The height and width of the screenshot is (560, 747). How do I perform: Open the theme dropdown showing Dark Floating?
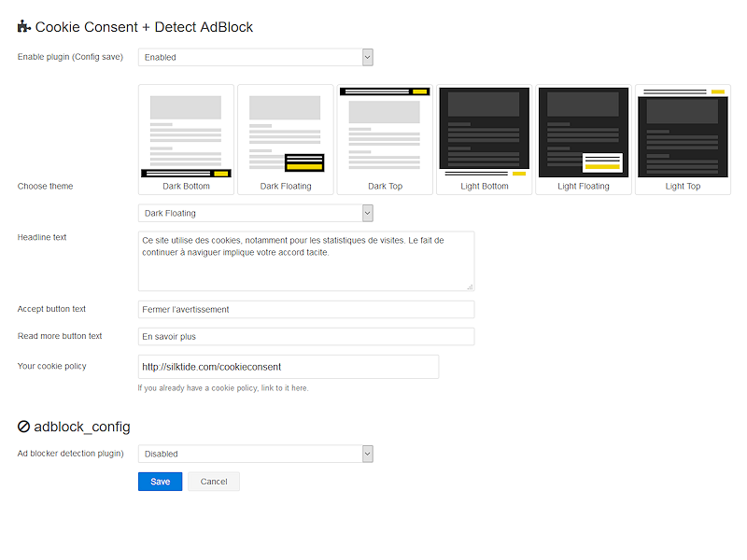pyautogui.click(x=255, y=213)
